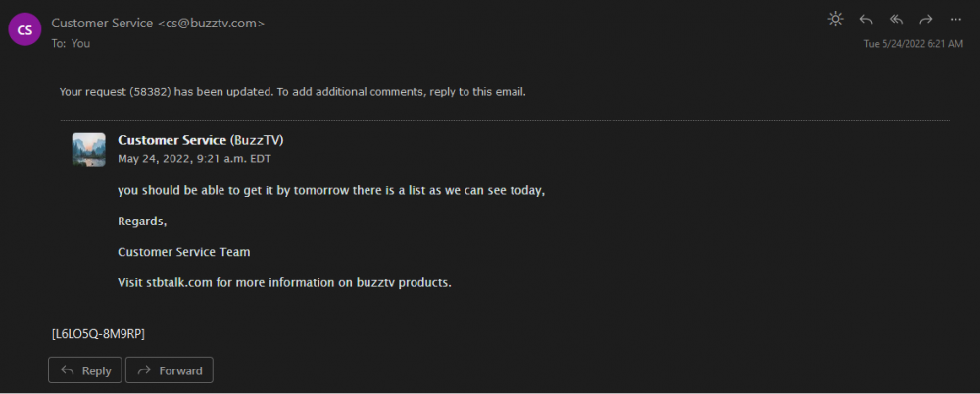980x394 pixels.
Task: Click the 'Your request (58382) has been updated' notice
Action: (x=292, y=92)
